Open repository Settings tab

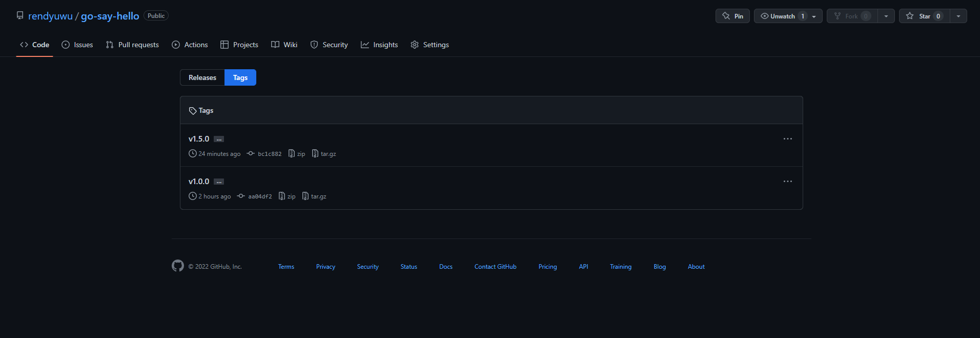click(x=430, y=45)
